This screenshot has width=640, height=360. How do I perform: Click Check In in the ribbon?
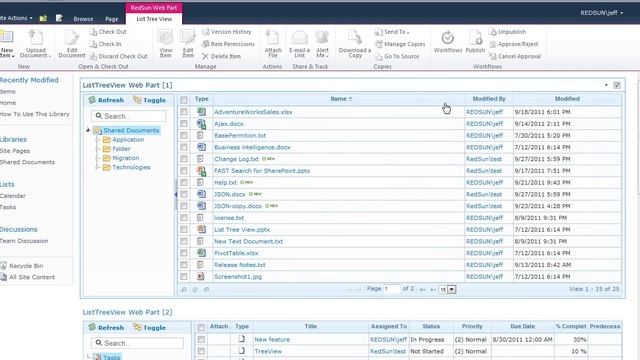pyautogui.click(x=106, y=44)
